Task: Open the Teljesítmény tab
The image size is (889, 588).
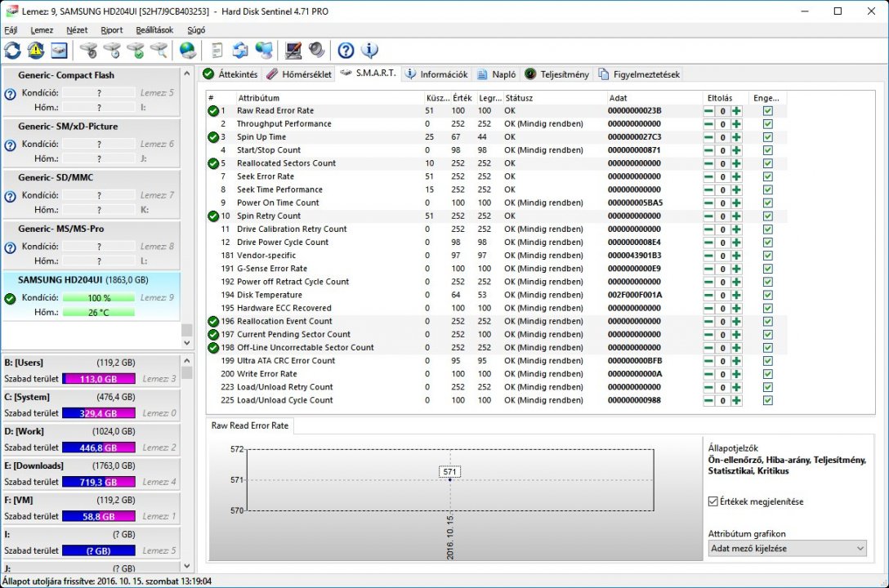Action: click(x=556, y=74)
